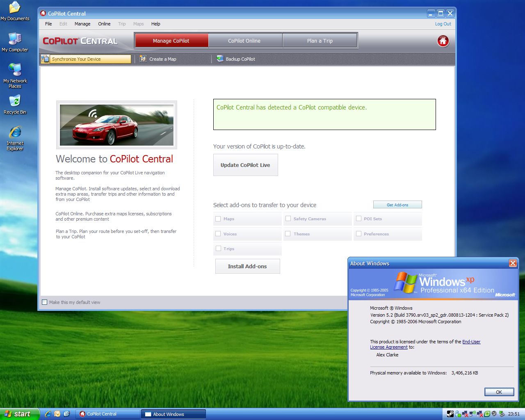Click the Welcome to CoPilot Central heading
525x420 pixels.
tap(114, 159)
